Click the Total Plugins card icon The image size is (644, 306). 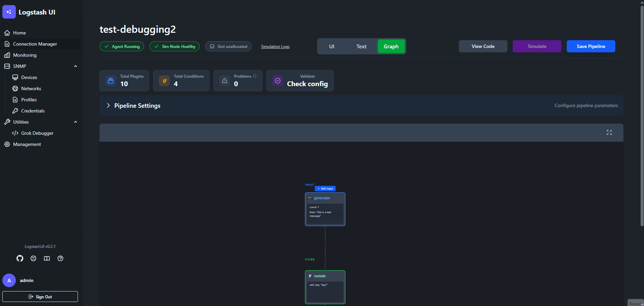[111, 81]
